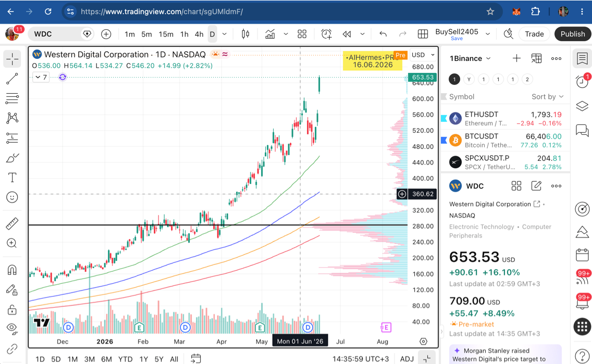Hide all drawings with eye icon
The image size is (592, 364).
(x=12, y=329)
